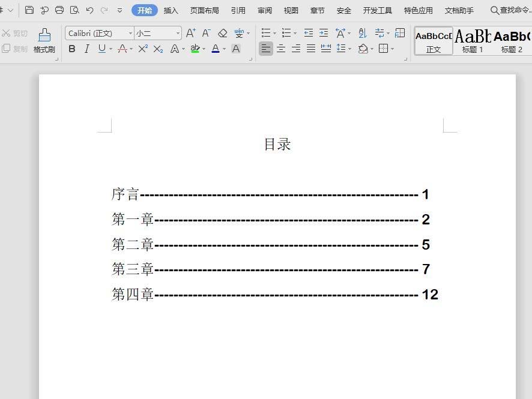
Task: Apply superscript with X² icon
Action: (143, 49)
